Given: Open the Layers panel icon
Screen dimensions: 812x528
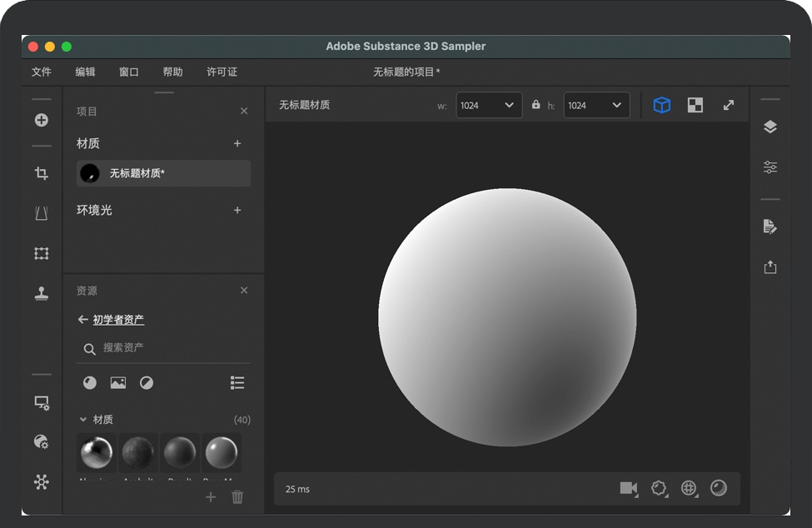Looking at the screenshot, I should [x=770, y=127].
